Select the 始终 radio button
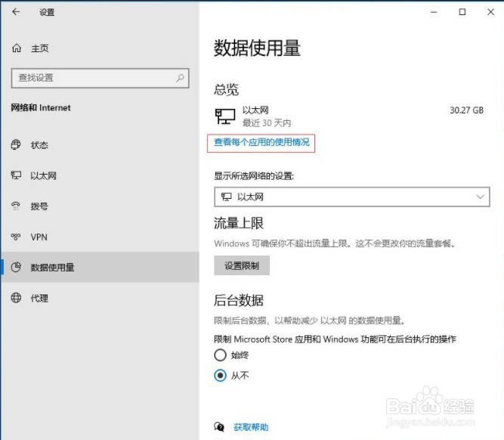504x440 pixels. coord(220,355)
